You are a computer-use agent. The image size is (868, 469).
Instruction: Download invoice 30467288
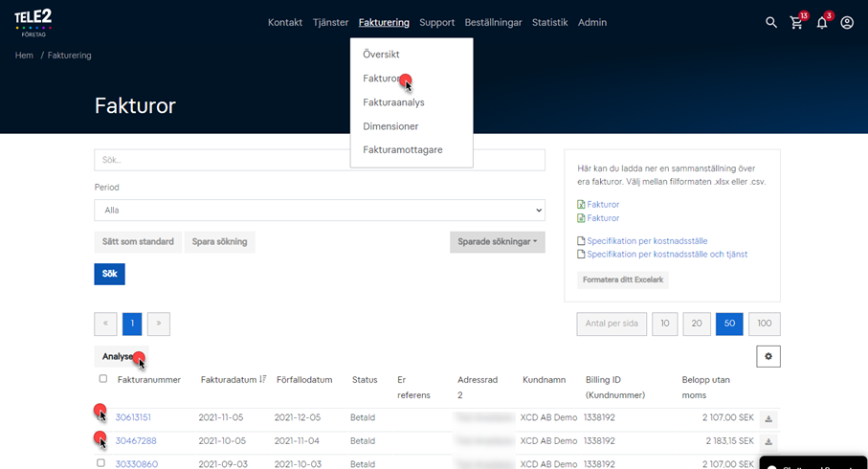768,442
